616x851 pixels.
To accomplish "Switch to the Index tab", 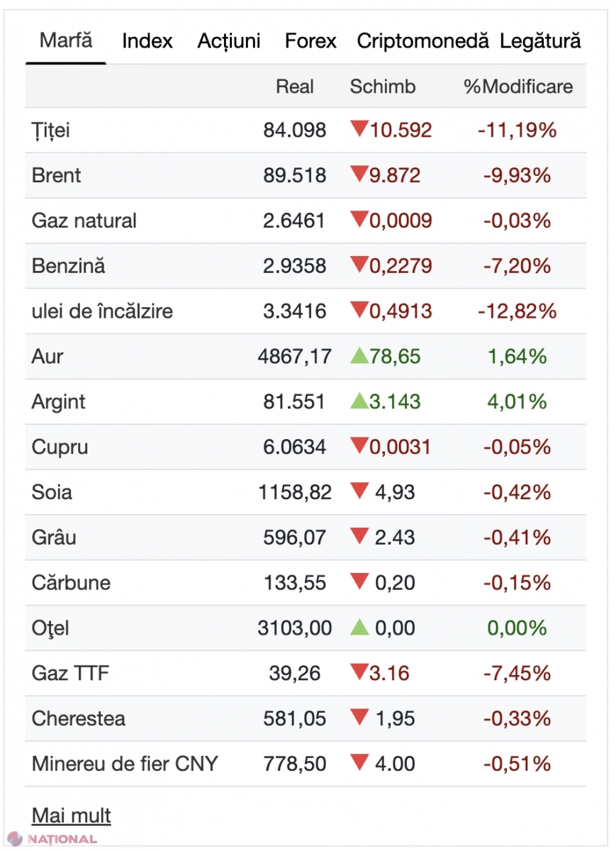I will [147, 41].
